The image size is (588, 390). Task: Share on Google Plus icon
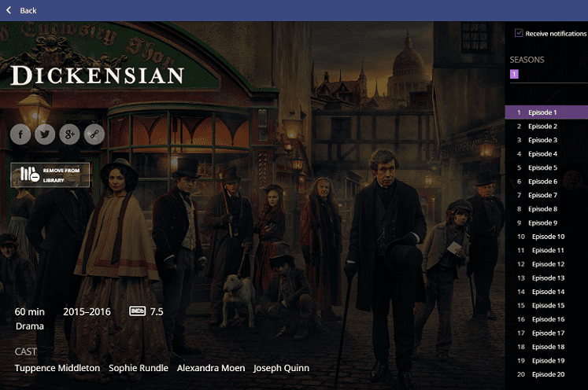click(70, 134)
